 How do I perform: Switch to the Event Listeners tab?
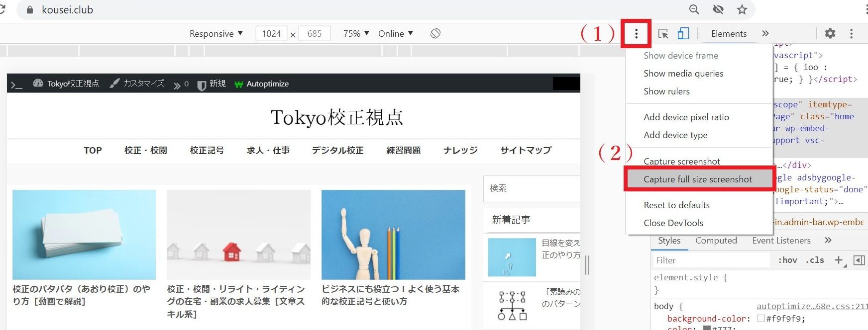tap(781, 241)
